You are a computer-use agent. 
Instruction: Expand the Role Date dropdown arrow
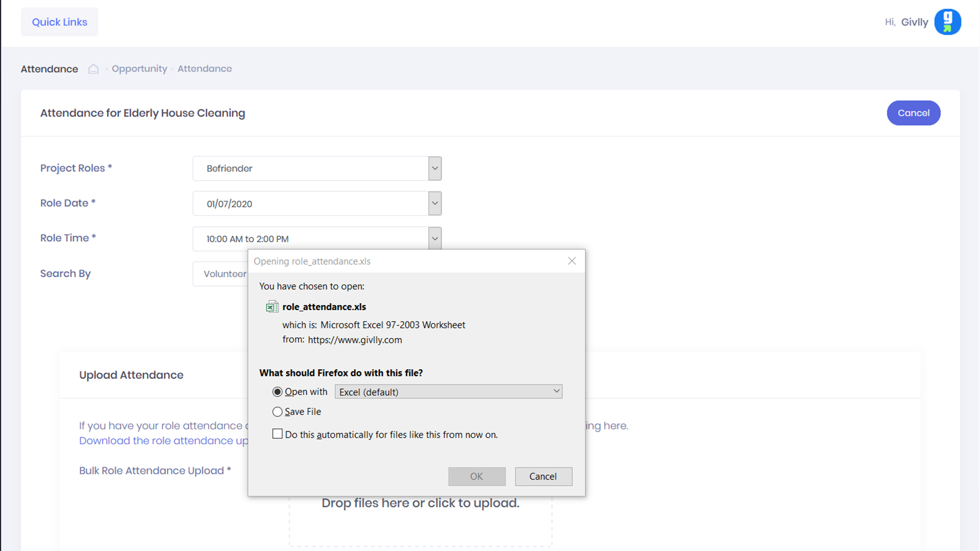pos(434,204)
